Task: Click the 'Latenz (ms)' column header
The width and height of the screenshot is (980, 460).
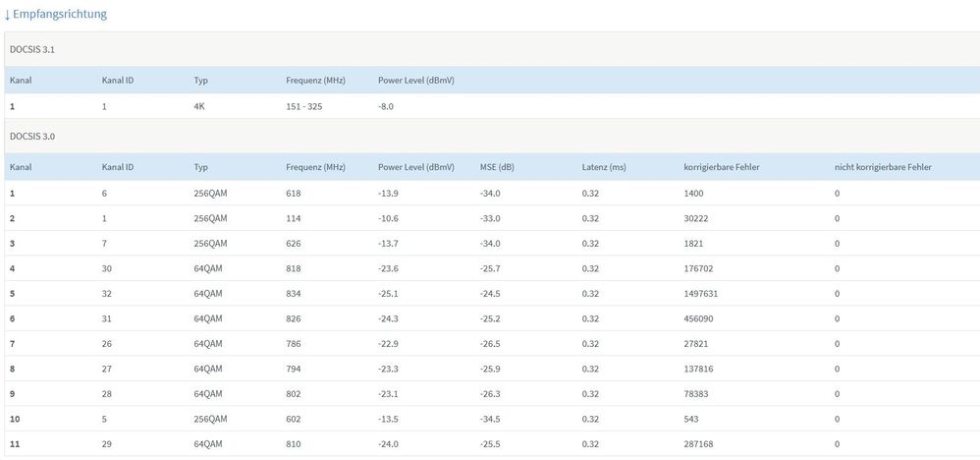Action: (604, 167)
